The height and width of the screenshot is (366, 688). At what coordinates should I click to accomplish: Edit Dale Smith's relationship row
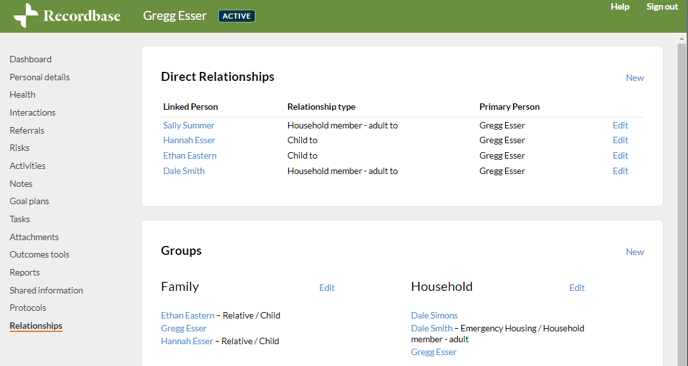pos(620,171)
